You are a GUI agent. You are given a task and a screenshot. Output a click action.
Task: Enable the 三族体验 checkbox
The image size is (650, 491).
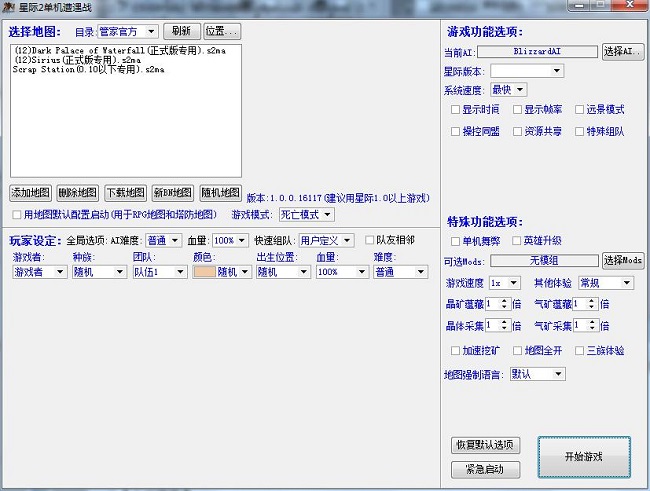pyautogui.click(x=579, y=351)
